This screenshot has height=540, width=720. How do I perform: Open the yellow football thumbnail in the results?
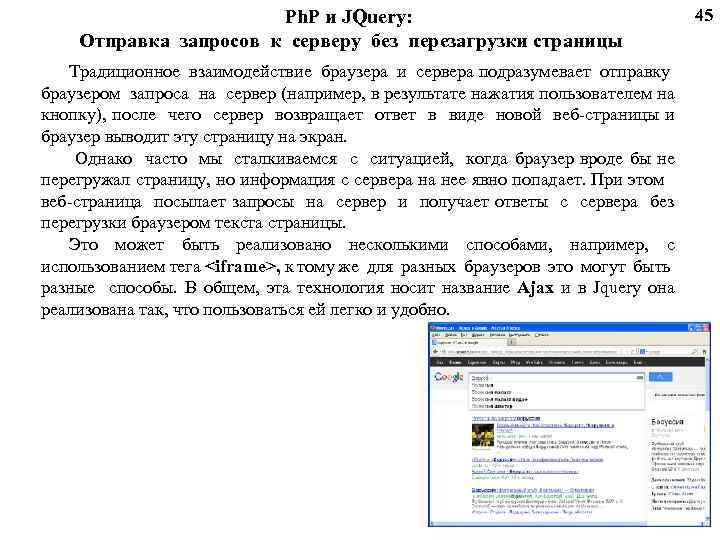483,434
